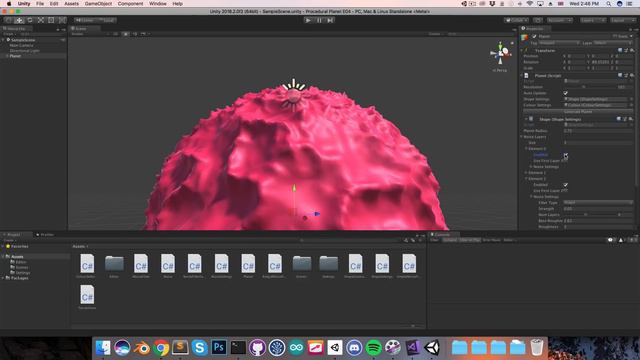Image resolution: width=640 pixels, height=360 pixels.
Task: Open Blender from the Dock
Action: [x=142, y=348]
